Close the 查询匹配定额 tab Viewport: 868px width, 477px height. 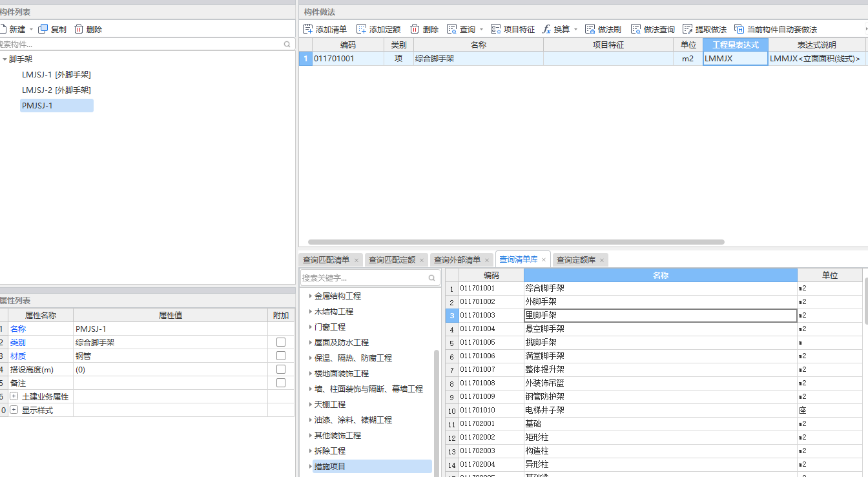[422, 260]
